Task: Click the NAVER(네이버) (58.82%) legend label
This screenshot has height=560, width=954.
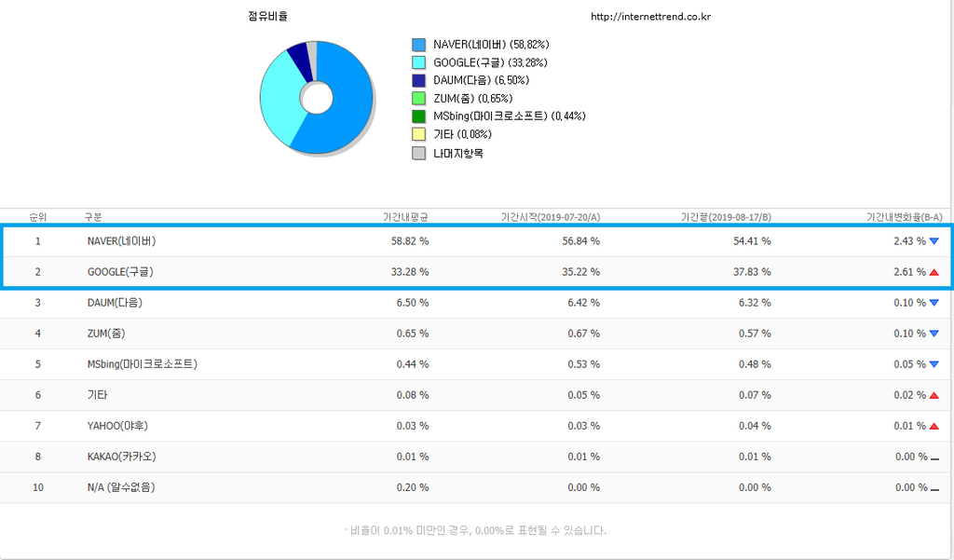Action: (491, 45)
